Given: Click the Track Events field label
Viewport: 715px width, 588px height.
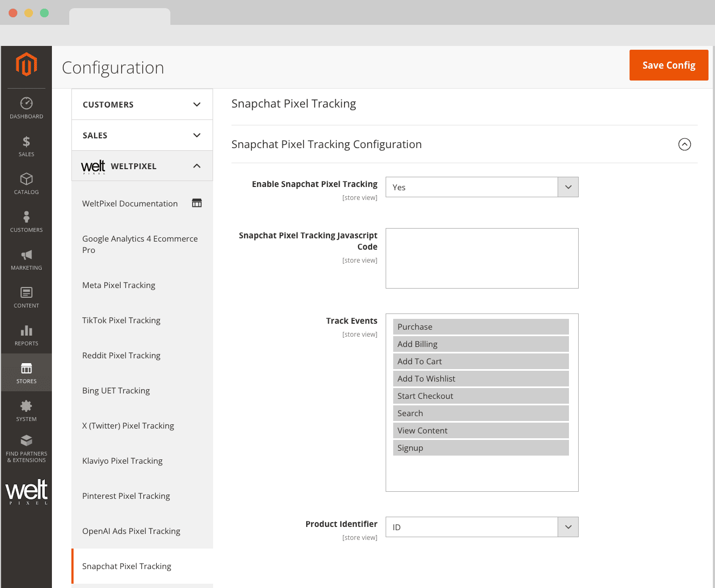Looking at the screenshot, I should [352, 321].
